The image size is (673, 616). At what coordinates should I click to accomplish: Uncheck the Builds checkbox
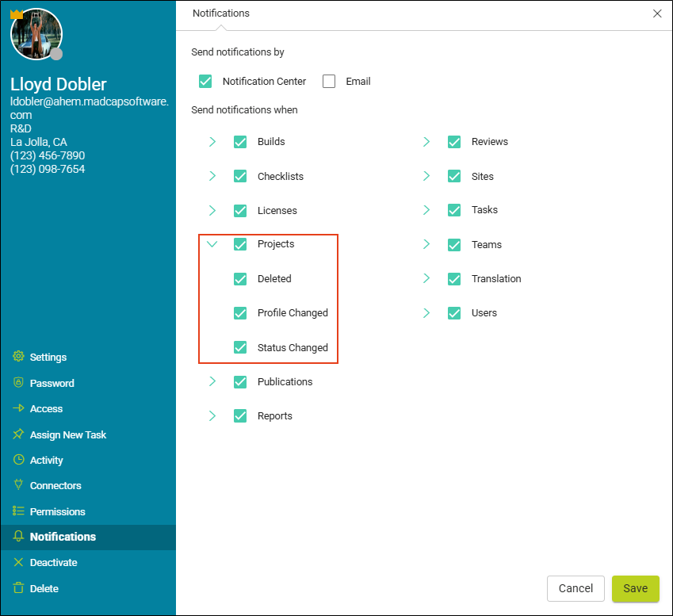[x=240, y=142]
